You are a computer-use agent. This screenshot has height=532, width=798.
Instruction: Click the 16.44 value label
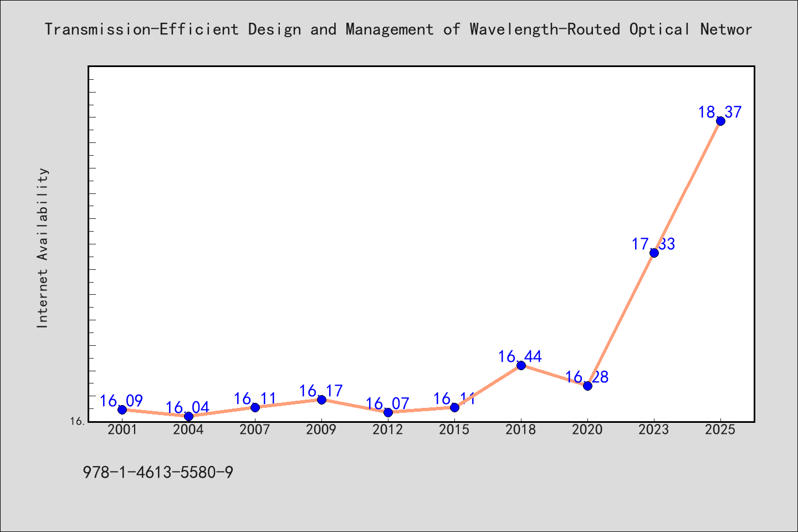pos(520,356)
